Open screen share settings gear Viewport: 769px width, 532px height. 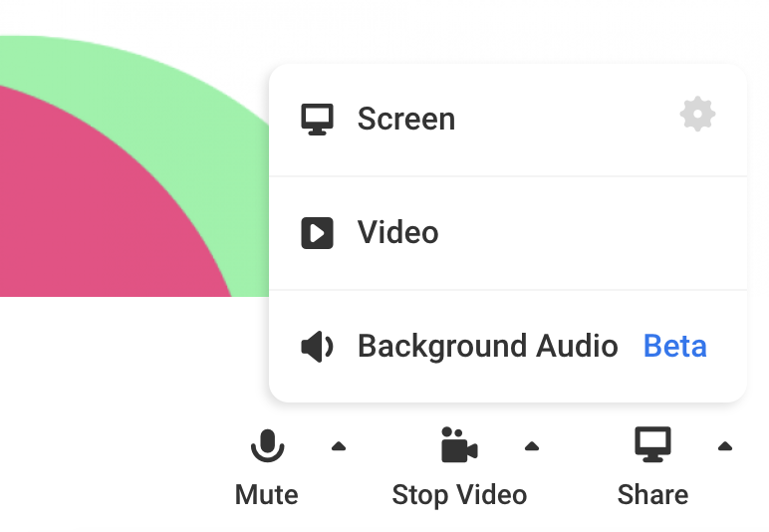697,115
